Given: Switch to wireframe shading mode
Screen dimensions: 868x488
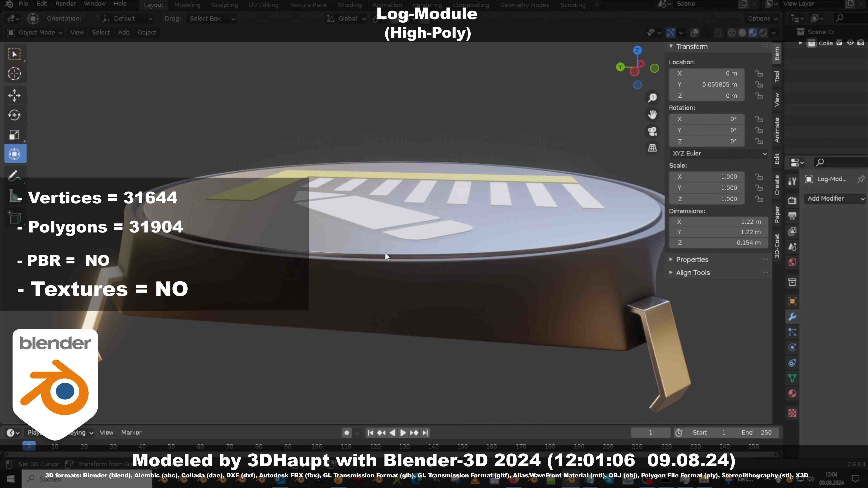Looking at the screenshot, I should [x=731, y=33].
